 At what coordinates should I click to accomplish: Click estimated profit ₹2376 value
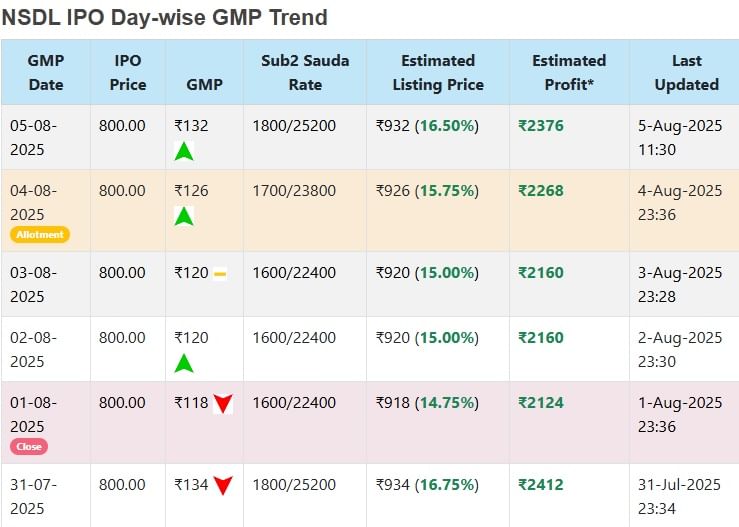(x=541, y=125)
